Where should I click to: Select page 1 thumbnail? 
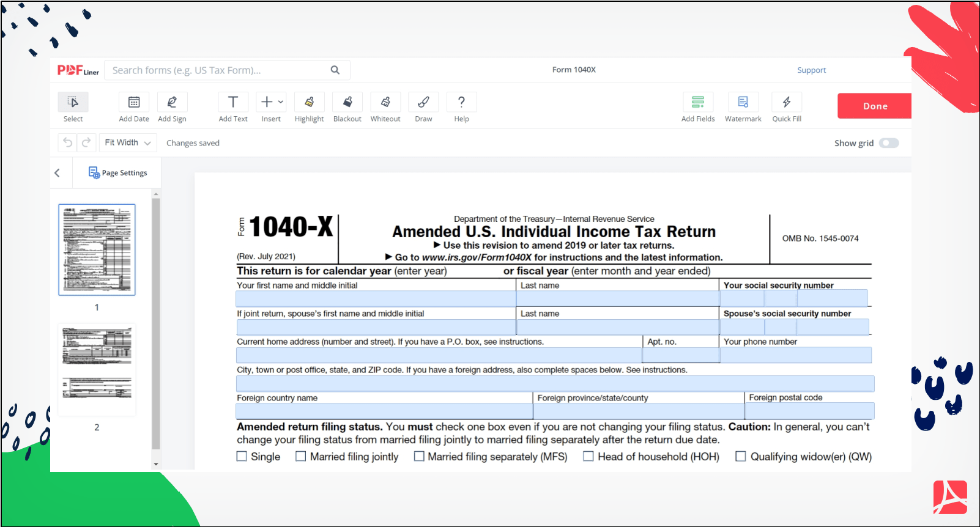click(97, 249)
